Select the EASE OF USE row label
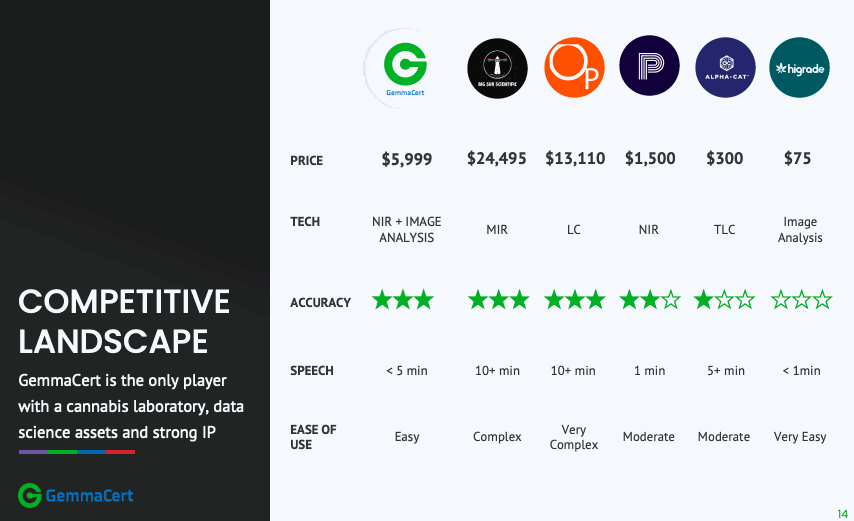Image resolution: width=854 pixels, height=521 pixels. 313,437
